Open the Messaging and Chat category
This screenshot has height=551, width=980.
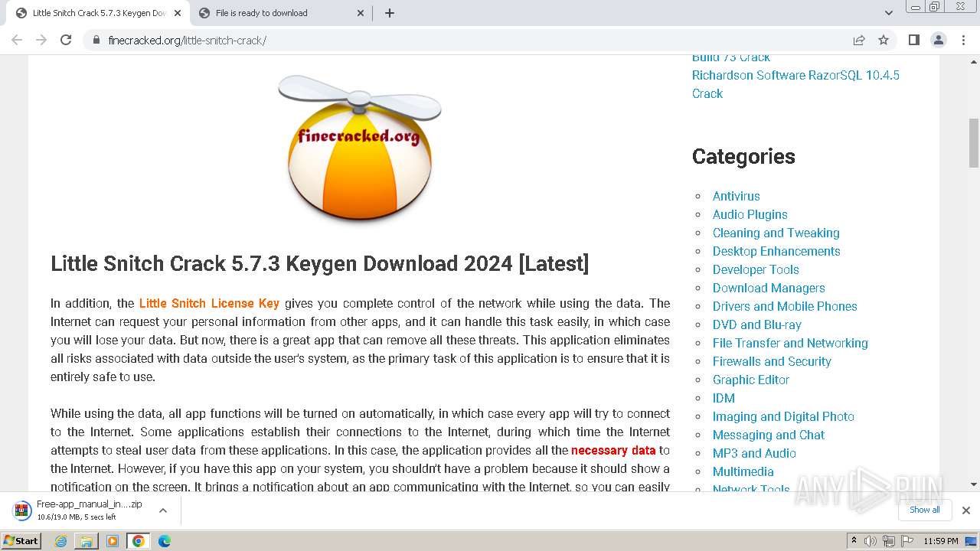(769, 435)
